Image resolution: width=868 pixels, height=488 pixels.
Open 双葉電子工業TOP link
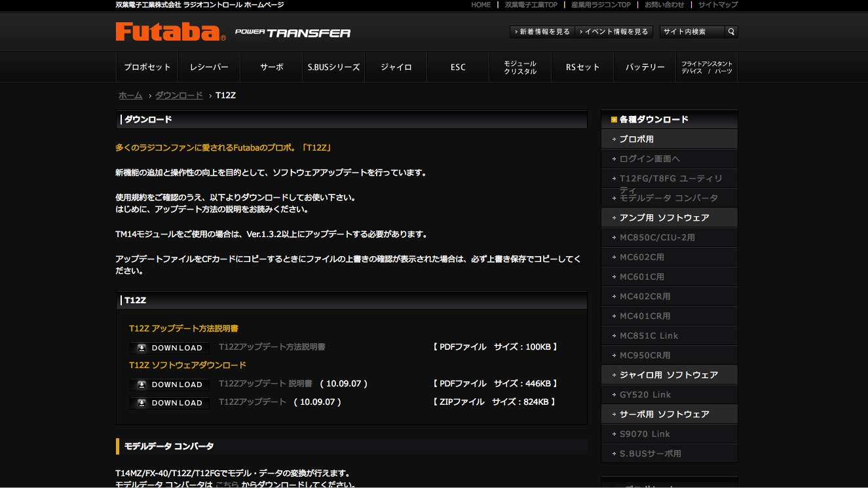click(531, 5)
